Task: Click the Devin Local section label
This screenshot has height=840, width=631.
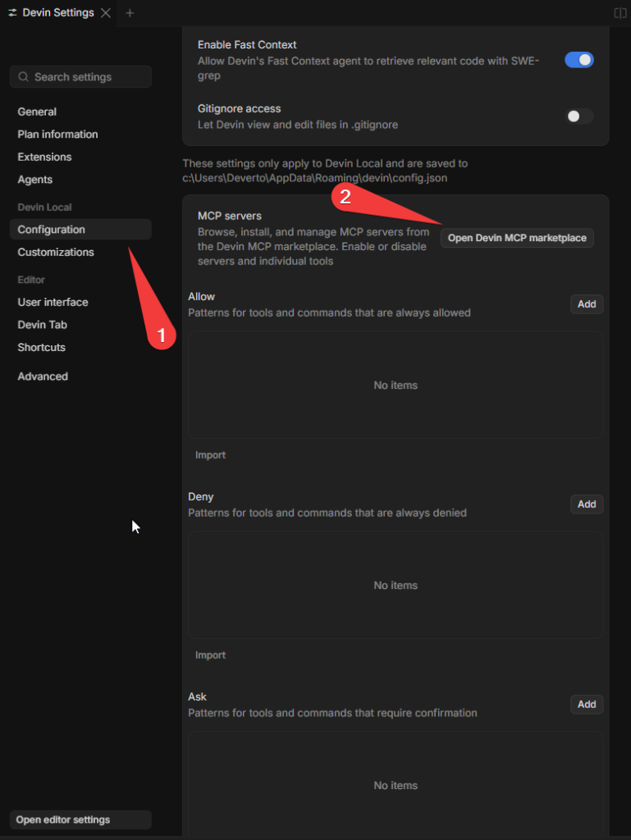Action: pos(44,208)
